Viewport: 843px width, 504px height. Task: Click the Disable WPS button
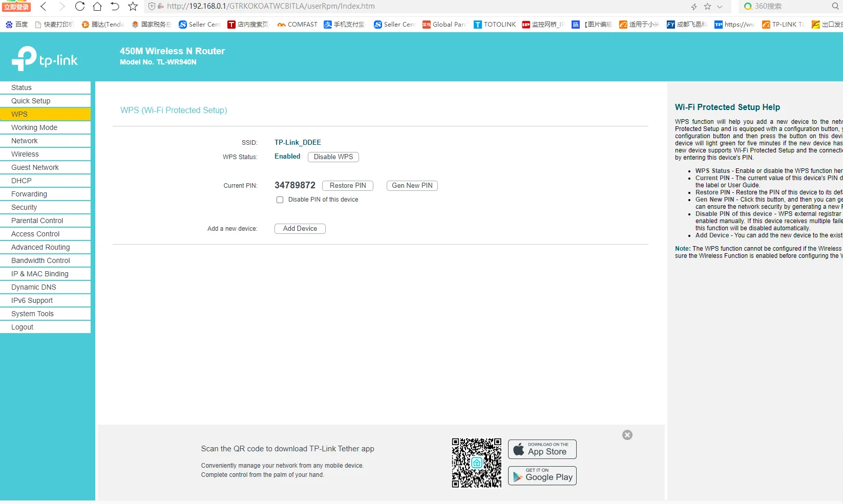coord(333,157)
